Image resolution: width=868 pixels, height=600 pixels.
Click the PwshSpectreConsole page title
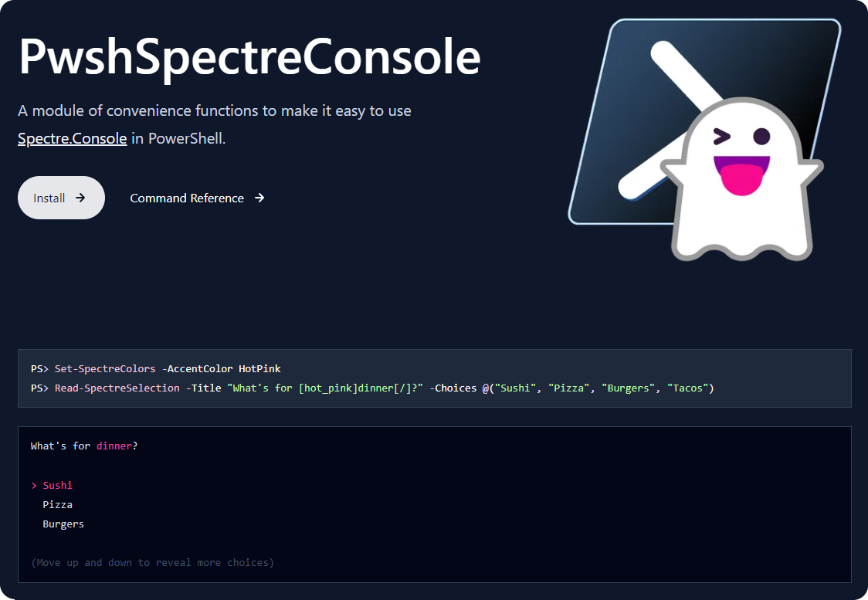[249, 58]
